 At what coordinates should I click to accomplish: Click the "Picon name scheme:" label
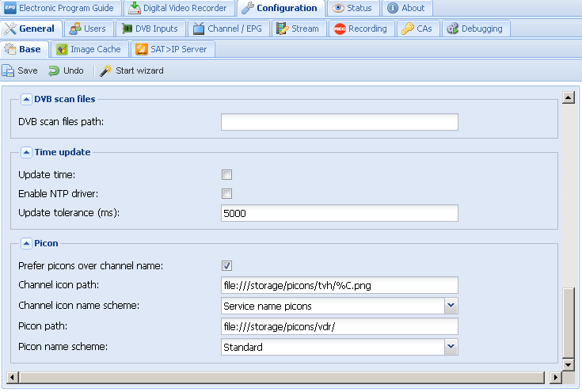coord(63,347)
